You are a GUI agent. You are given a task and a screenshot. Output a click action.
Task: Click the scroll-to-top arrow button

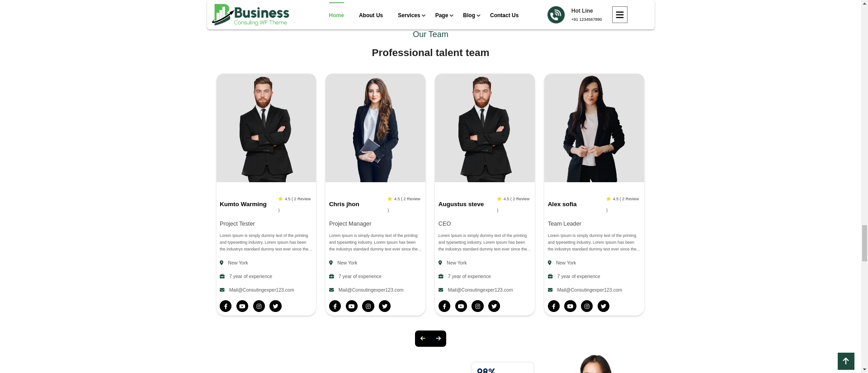pos(846,361)
